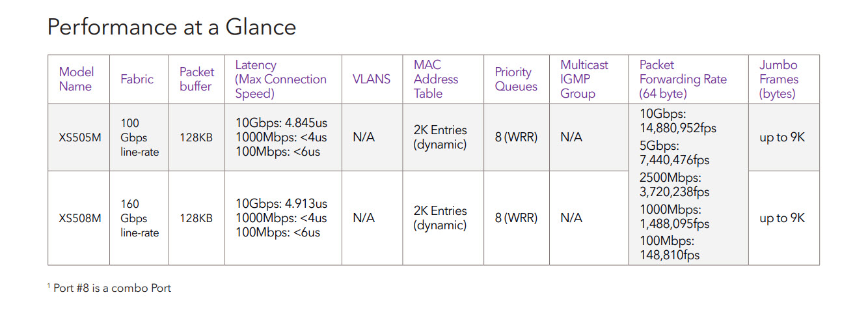Click the 'Jumbo Frames (bytes)' header
Screen dimensions: 868x327
(778, 79)
